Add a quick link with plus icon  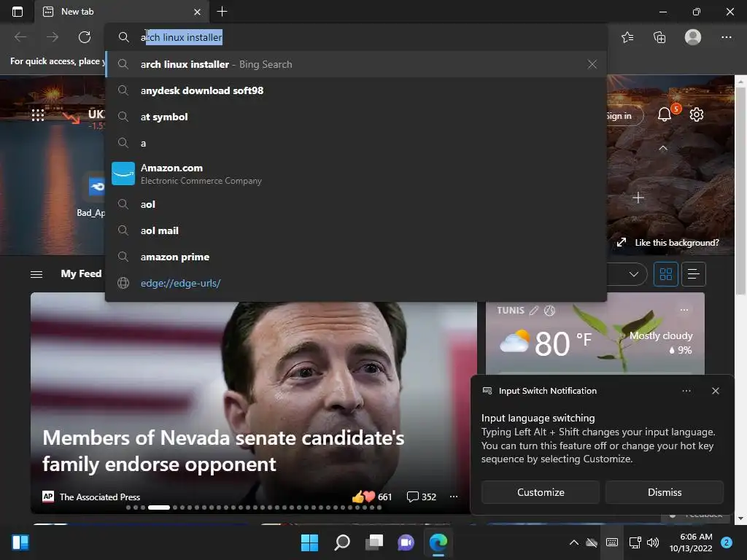tap(638, 197)
